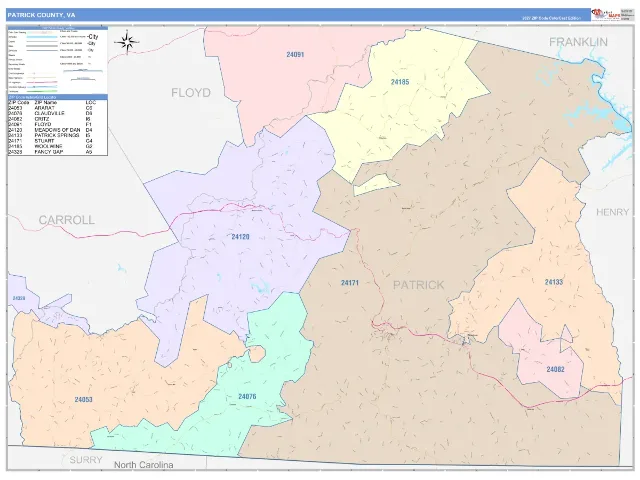Click the 24171 ZIP label on the map
This screenshot has height=480, width=640.
pos(350,282)
